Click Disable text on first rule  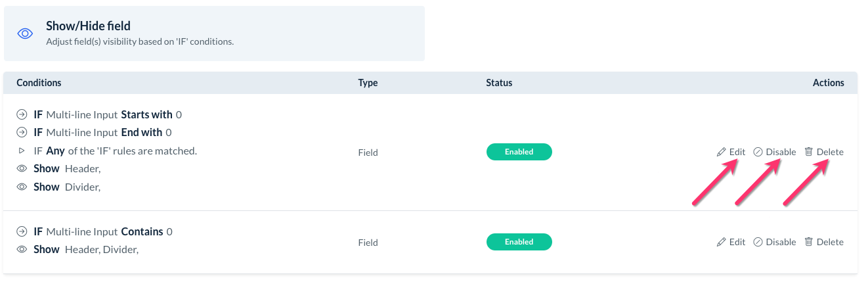(781, 152)
